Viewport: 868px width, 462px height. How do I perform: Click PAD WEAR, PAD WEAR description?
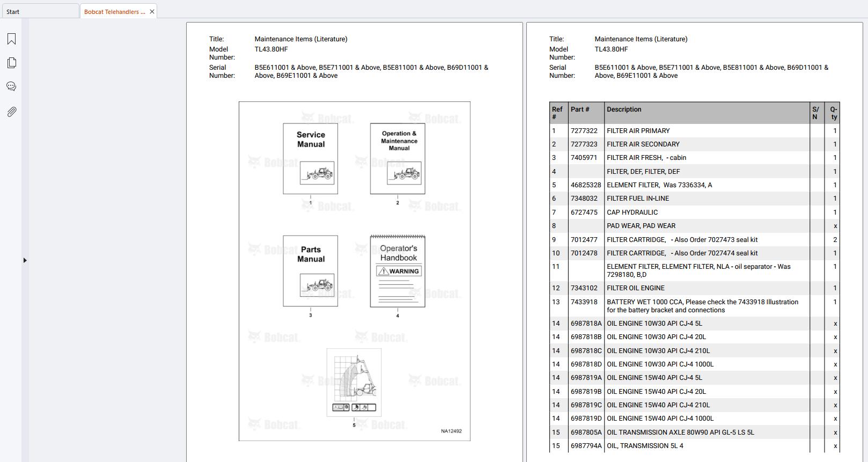pyautogui.click(x=641, y=226)
